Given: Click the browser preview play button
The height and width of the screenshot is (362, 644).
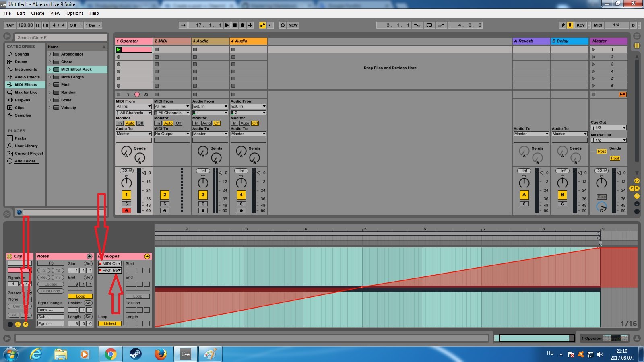Looking at the screenshot, I should click(x=19, y=212).
